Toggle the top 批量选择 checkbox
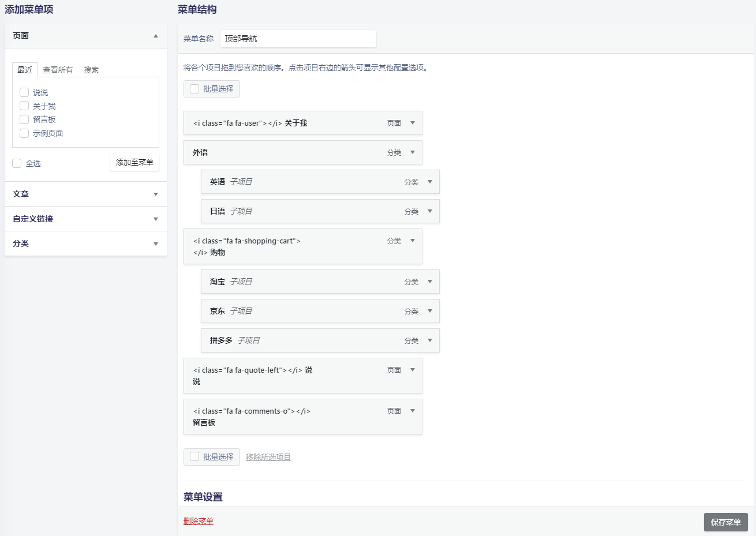The width and height of the screenshot is (756, 536). [x=194, y=88]
